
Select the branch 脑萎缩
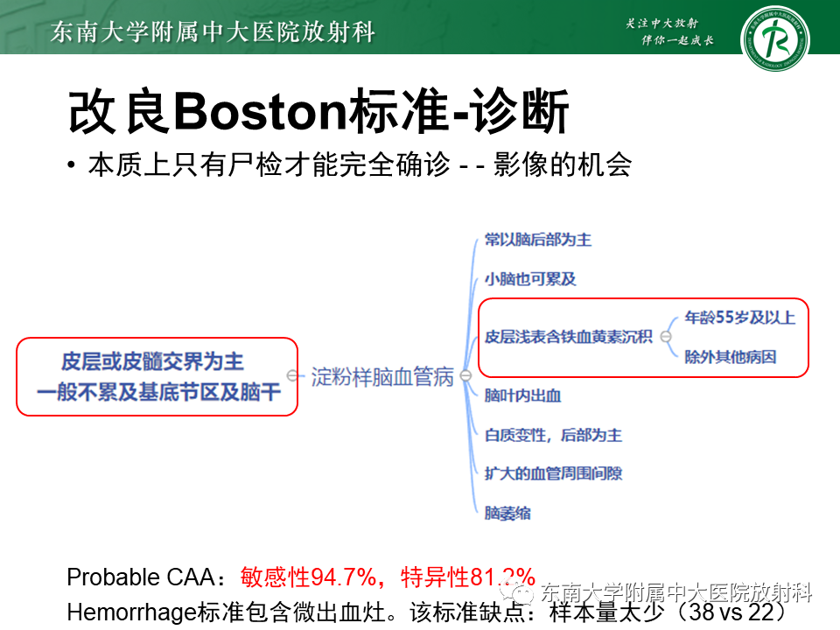coord(507,514)
